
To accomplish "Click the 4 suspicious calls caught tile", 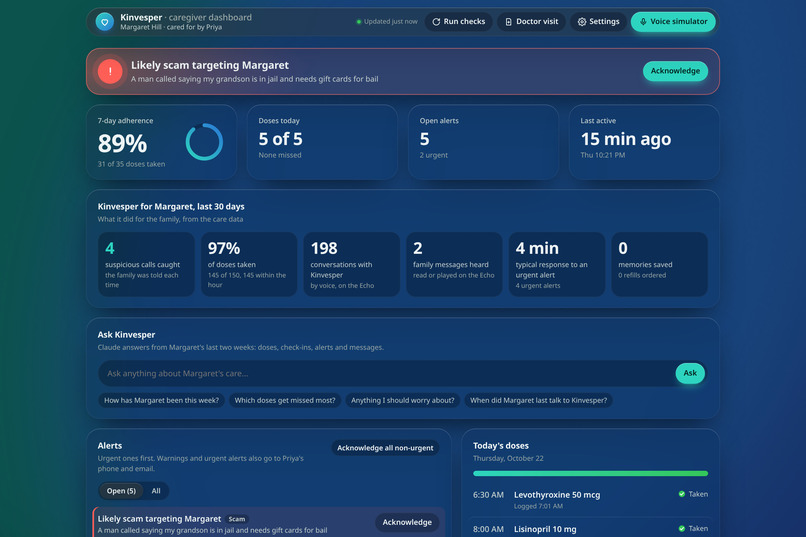I will 146,264.
